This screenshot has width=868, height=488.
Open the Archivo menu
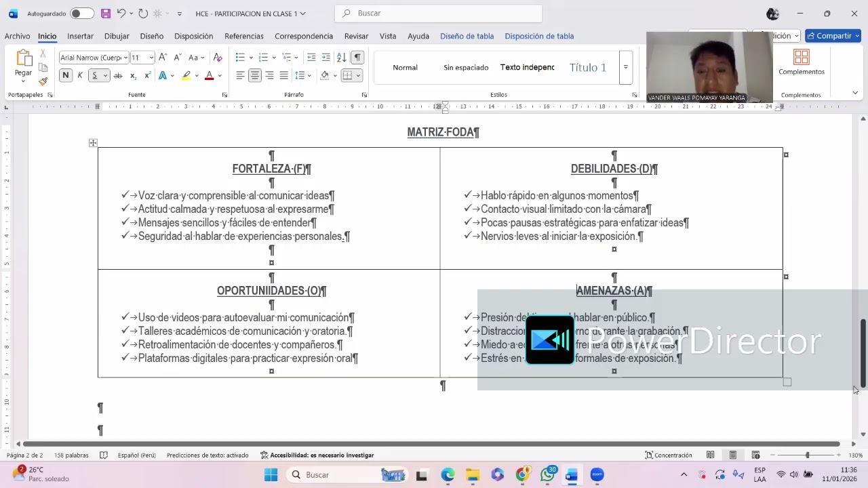[x=17, y=36]
